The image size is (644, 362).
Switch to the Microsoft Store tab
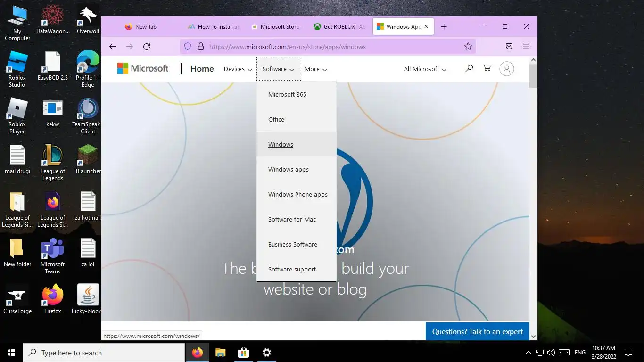pos(277,27)
